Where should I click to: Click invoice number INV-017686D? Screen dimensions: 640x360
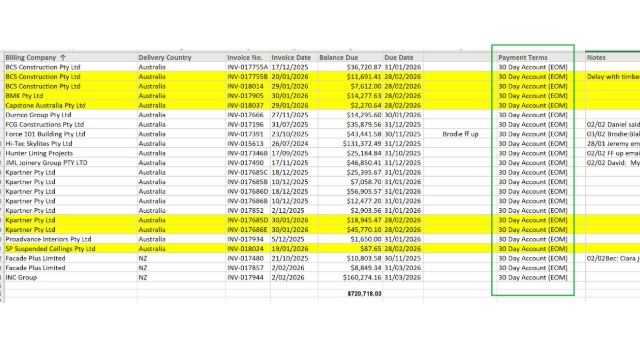[247, 191]
